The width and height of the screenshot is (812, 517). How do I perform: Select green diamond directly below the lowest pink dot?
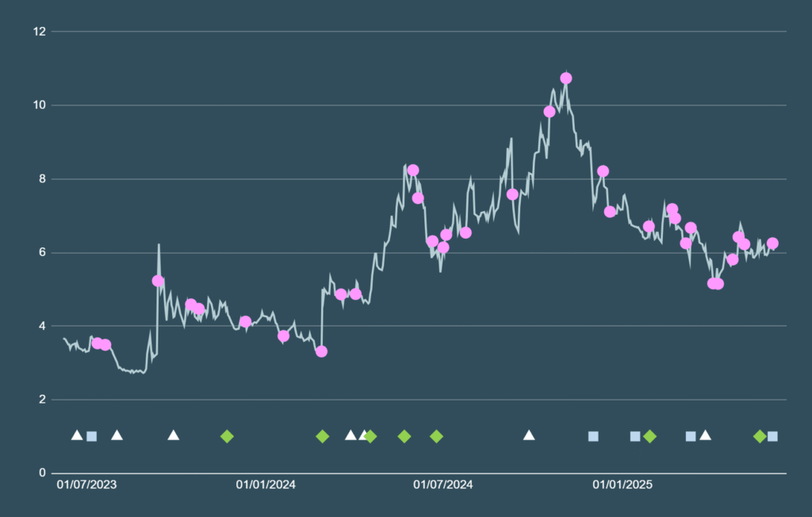[x=322, y=437]
